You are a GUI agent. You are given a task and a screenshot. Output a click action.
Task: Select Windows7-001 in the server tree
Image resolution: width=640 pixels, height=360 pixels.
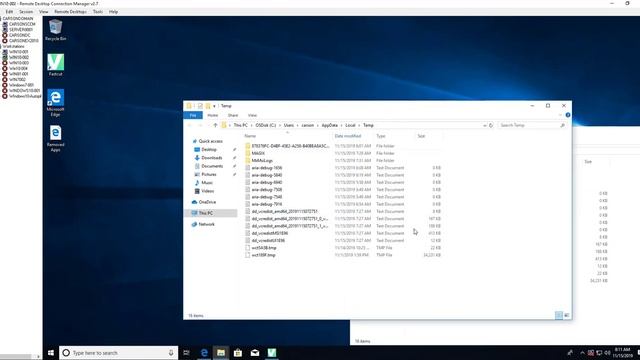tap(22, 85)
